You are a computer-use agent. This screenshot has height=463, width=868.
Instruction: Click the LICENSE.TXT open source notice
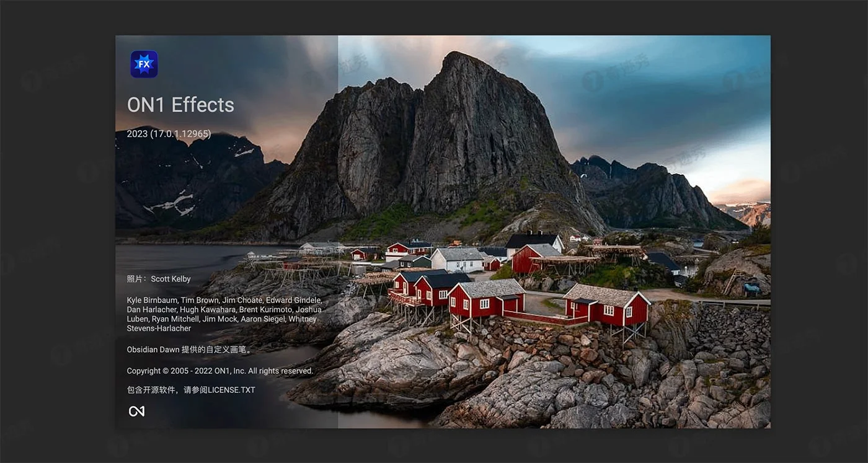point(191,390)
